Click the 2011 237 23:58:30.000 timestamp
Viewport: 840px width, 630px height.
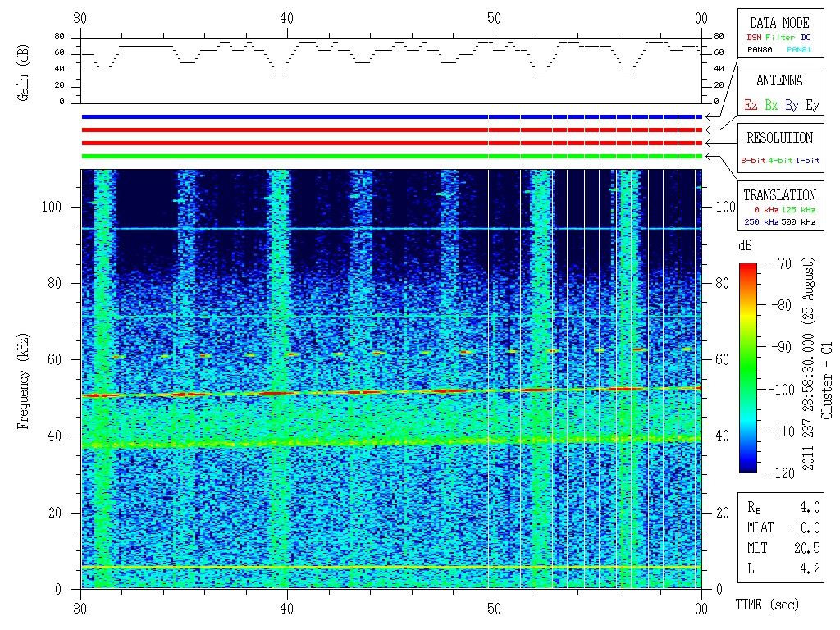pos(808,403)
